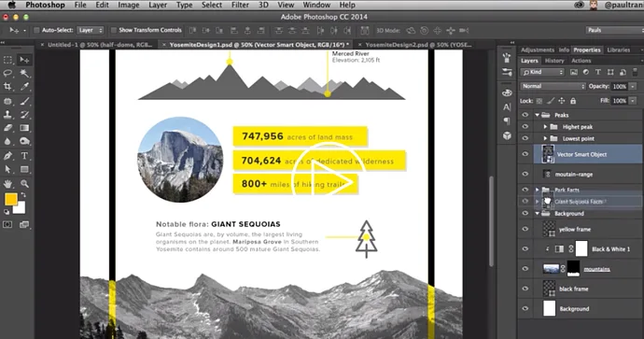Viewport: 644px width, 339px height.
Task: Hide the mountain-range layer
Action: [525, 174]
